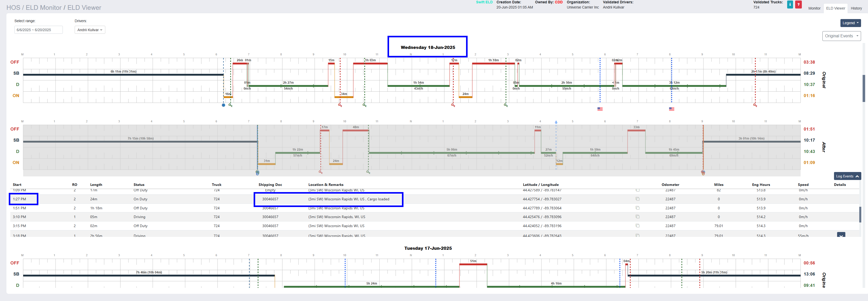The image size is (868, 301).
Task: Open the Original Events dropdown
Action: (x=841, y=36)
